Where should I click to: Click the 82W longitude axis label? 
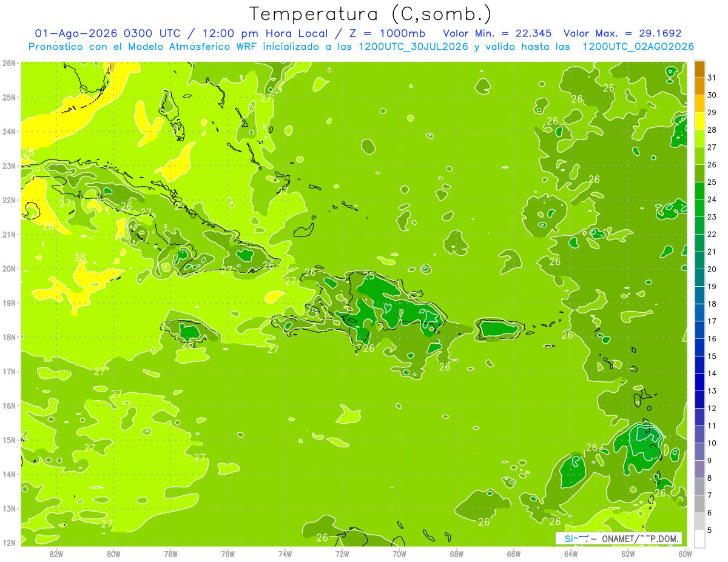[56, 554]
